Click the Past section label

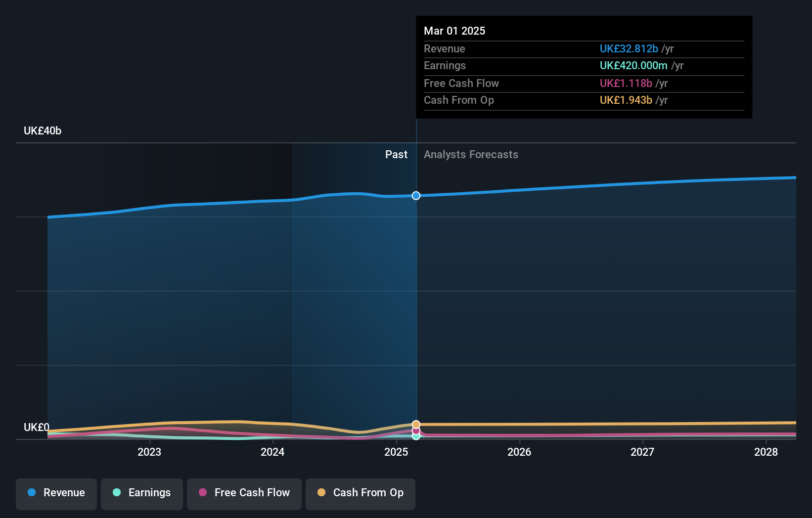tap(396, 154)
